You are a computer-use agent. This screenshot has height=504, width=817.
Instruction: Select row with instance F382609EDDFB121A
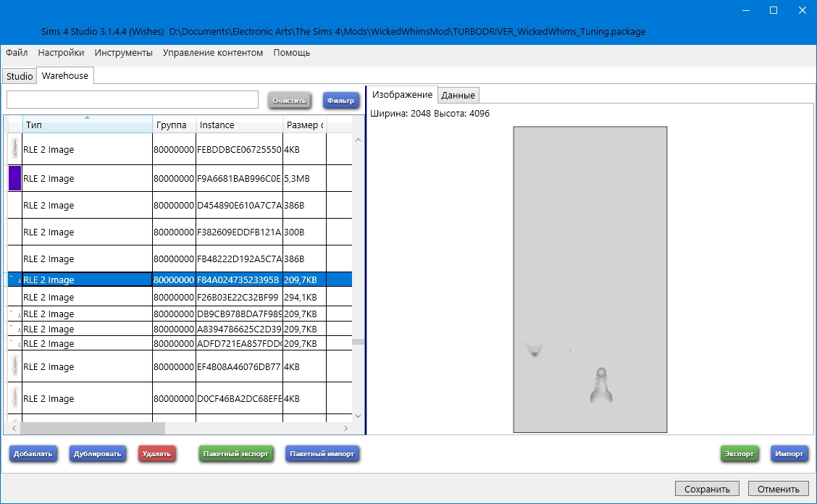180,232
